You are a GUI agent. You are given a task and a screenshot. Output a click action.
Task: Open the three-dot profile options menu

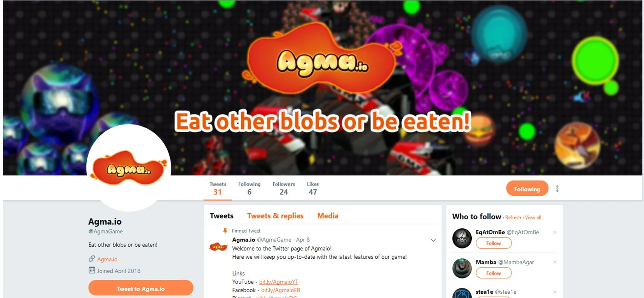click(557, 189)
